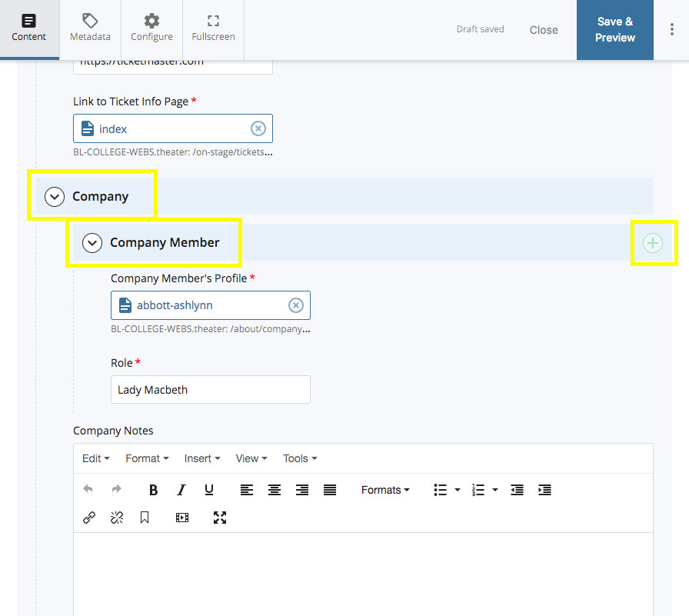Click the Bold formatting icon
Image resolution: width=689 pixels, height=616 pixels.
click(x=154, y=490)
